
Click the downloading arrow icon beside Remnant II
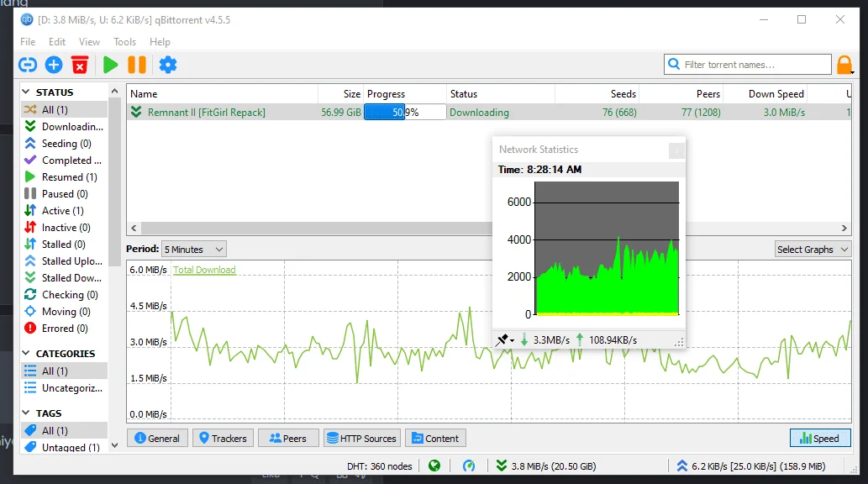[136, 113]
